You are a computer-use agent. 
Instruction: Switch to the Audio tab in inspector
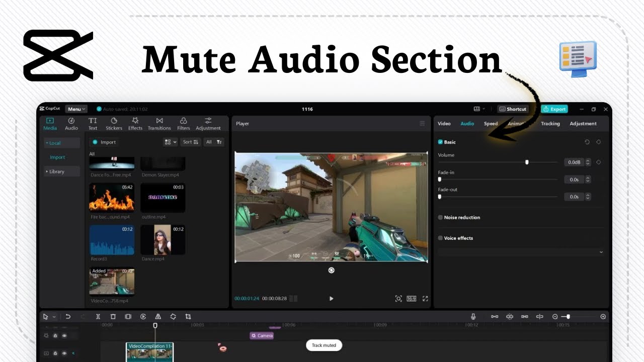[x=467, y=124]
